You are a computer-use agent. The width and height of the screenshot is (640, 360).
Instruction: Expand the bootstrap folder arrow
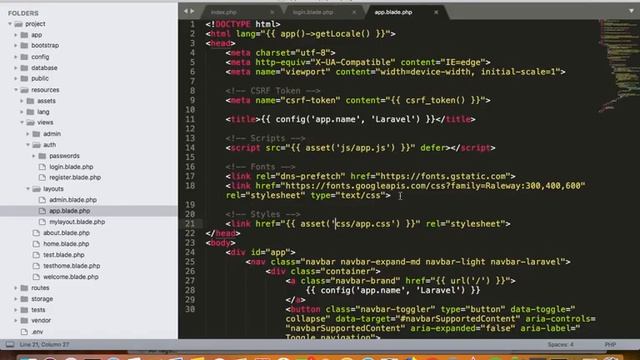(x=16, y=46)
